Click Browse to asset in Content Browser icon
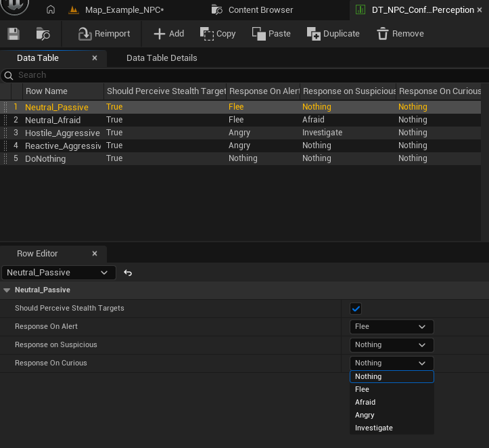Screen dimensions: 489x448 [x=43, y=34]
